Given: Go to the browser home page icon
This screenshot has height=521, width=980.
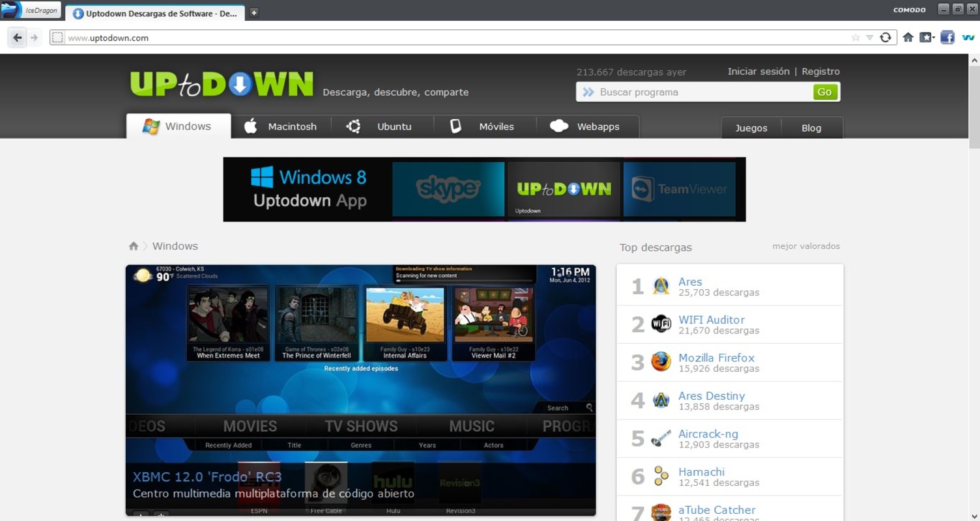Looking at the screenshot, I should click(x=908, y=38).
